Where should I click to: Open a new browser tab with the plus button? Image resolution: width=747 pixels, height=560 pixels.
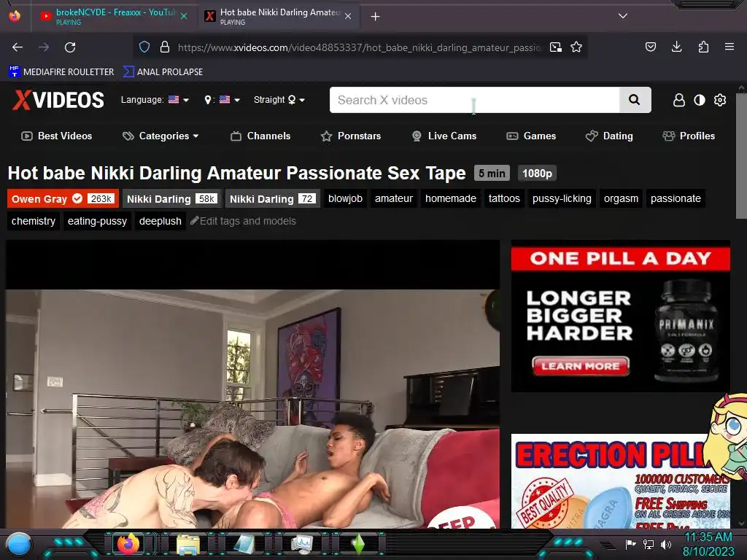click(376, 17)
